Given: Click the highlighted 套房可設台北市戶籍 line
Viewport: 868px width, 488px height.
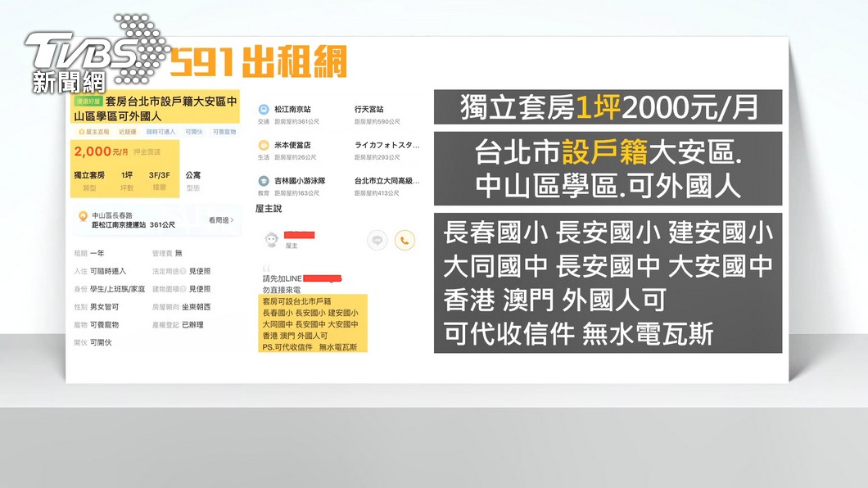Looking at the screenshot, I should 296,301.
